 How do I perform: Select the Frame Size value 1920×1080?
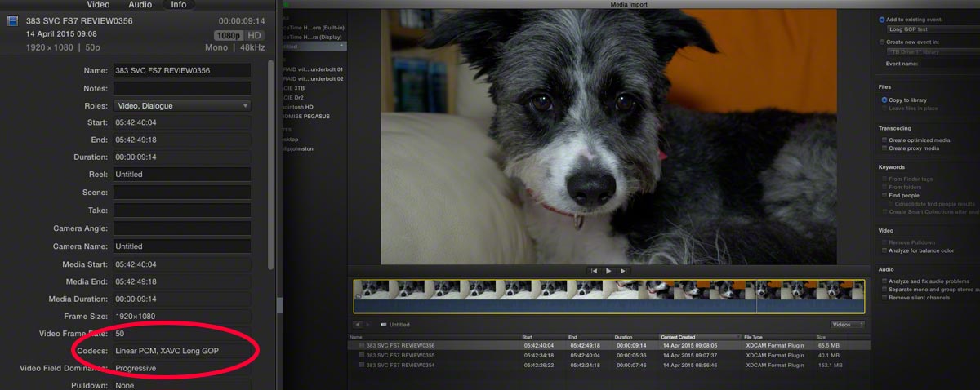(x=136, y=316)
